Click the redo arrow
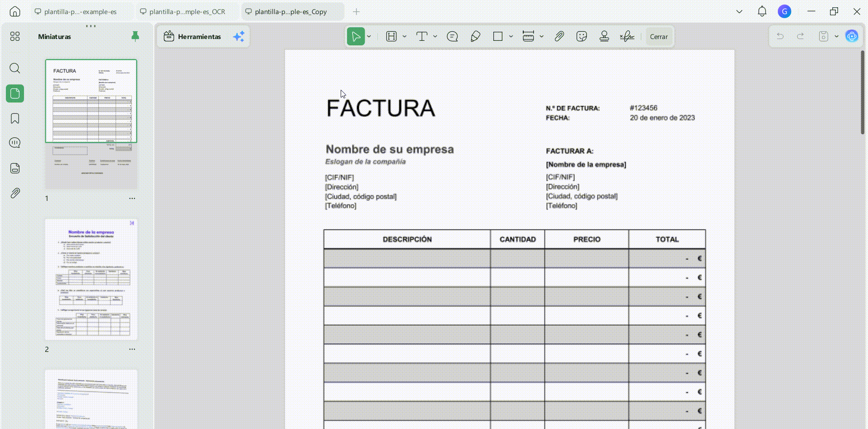Viewport: 868px width, 429px height. [800, 36]
